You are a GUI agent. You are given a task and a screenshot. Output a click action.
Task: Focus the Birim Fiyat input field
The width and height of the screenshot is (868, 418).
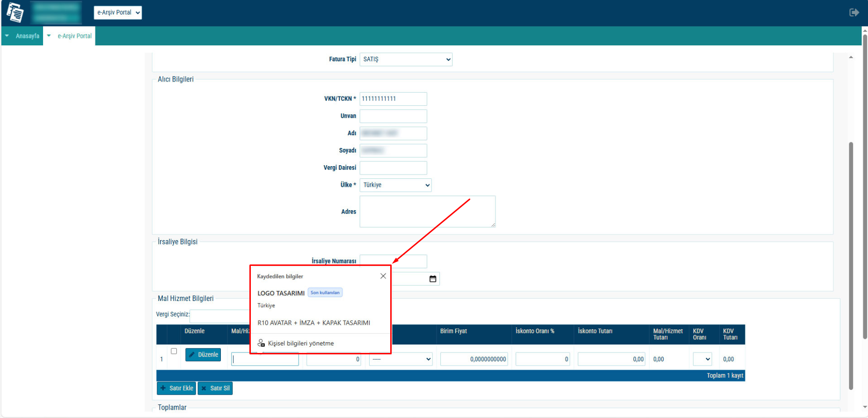click(x=474, y=359)
